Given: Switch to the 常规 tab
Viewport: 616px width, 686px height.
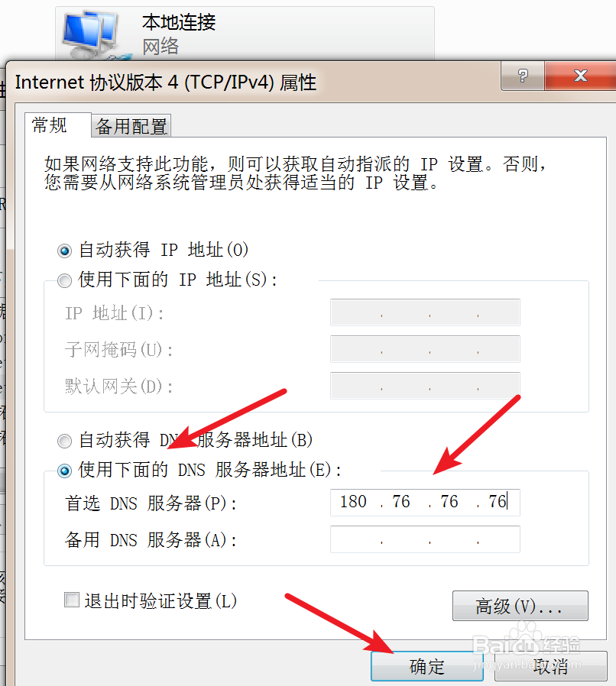Looking at the screenshot, I should (x=50, y=125).
